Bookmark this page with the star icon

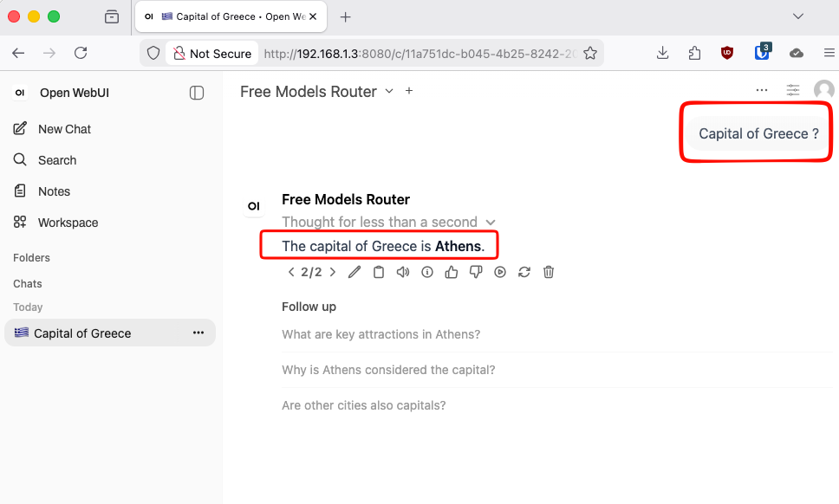(590, 54)
